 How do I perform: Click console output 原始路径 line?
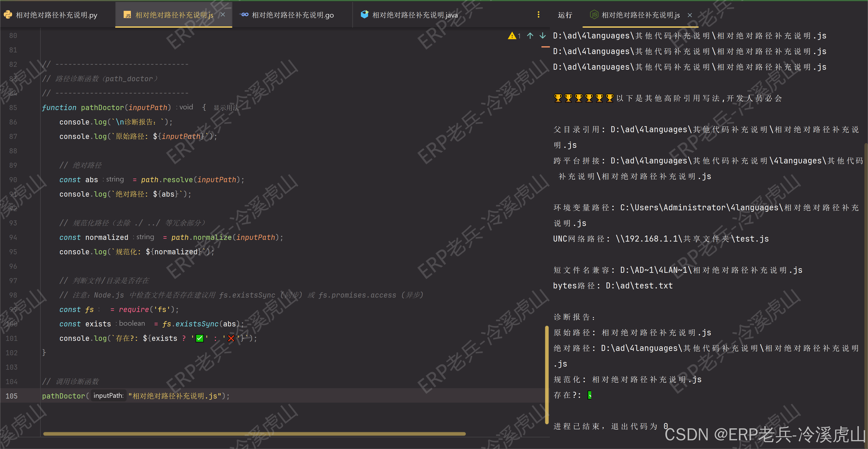click(x=632, y=333)
